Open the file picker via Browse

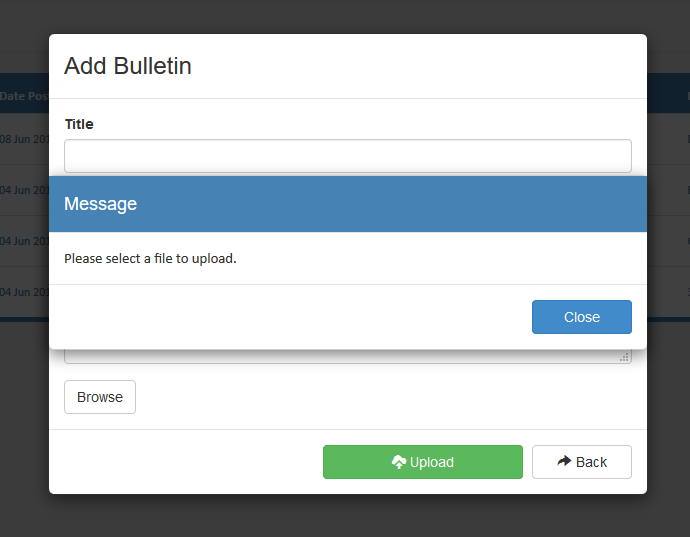point(100,397)
